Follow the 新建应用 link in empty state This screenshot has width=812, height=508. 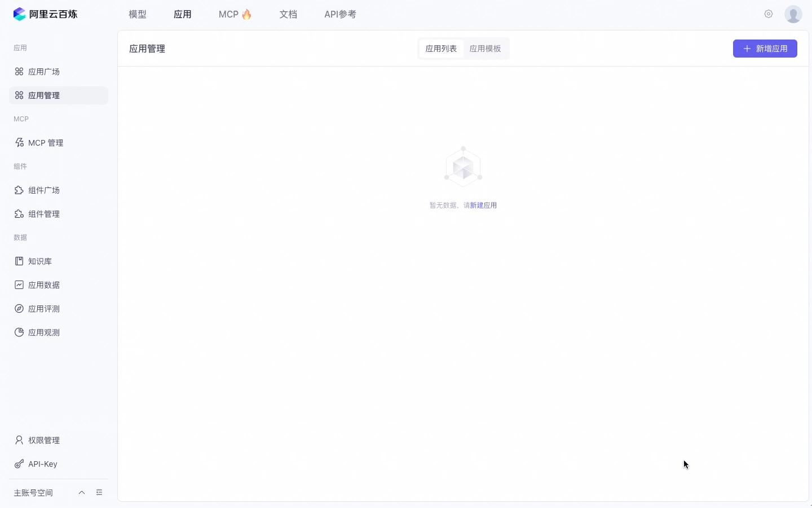coord(484,205)
